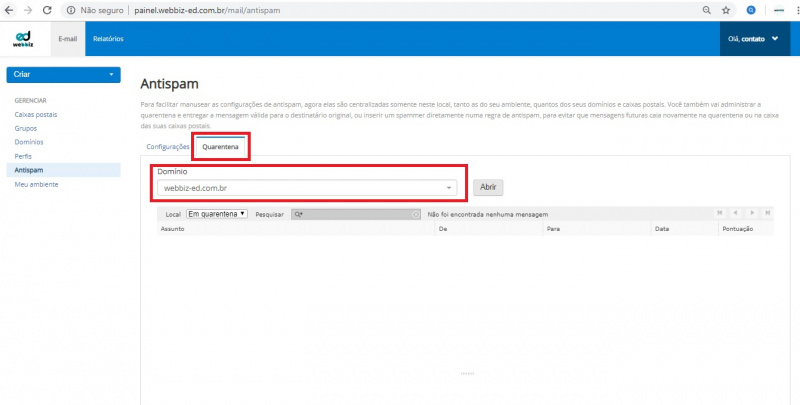Bookmark this page with star icon
Image resolution: width=800 pixels, height=405 pixels.
[725, 9]
